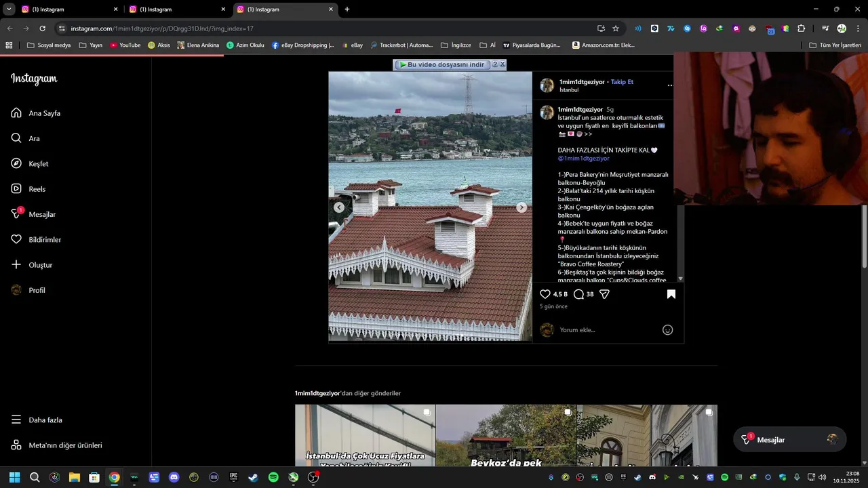Open YouTube bookmark

[x=125, y=45]
